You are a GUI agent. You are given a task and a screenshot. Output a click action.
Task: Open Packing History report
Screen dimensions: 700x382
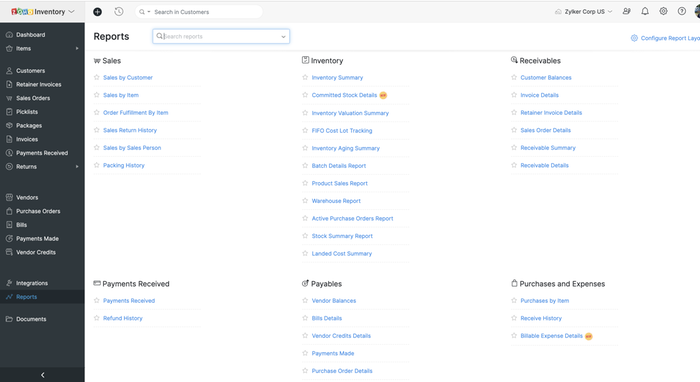(x=124, y=165)
